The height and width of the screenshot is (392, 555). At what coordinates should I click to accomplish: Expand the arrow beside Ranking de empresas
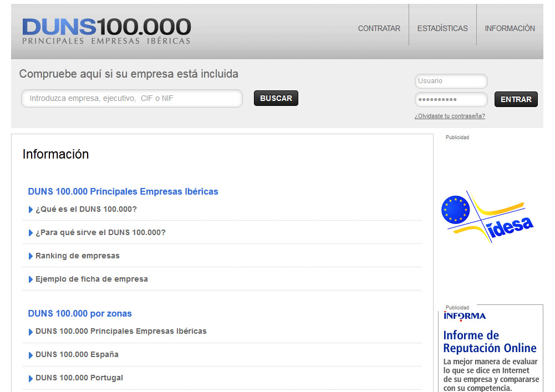click(x=30, y=256)
